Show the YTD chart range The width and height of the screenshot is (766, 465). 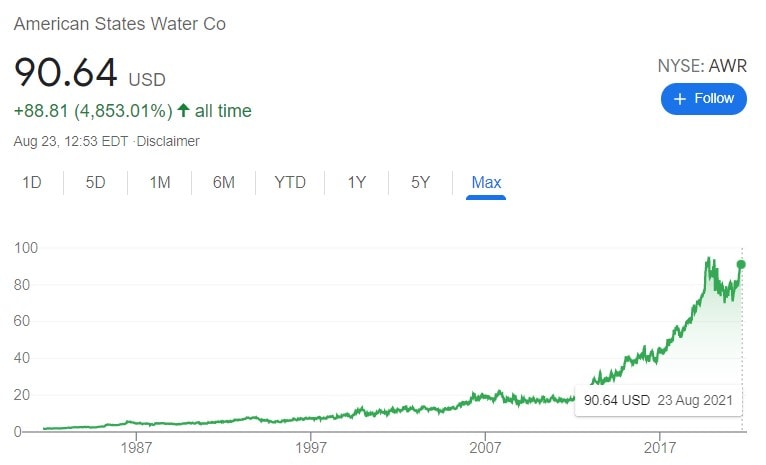(x=290, y=182)
